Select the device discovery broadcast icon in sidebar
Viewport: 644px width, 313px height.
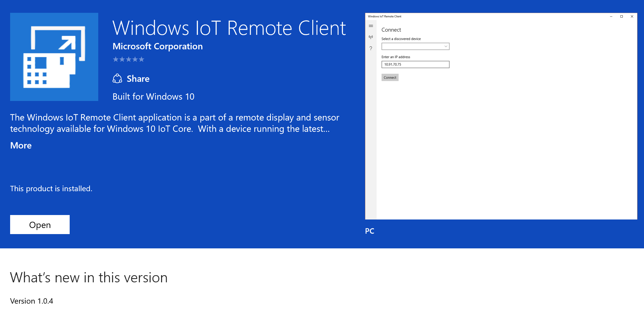(371, 37)
